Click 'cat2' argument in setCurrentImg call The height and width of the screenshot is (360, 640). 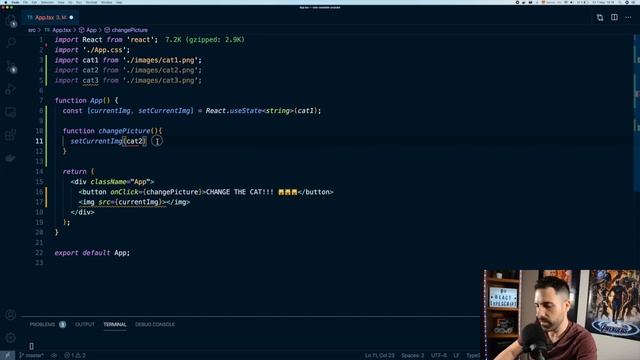(x=134, y=141)
